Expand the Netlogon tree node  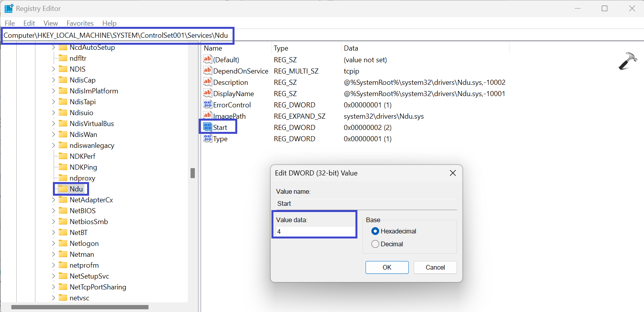54,244
